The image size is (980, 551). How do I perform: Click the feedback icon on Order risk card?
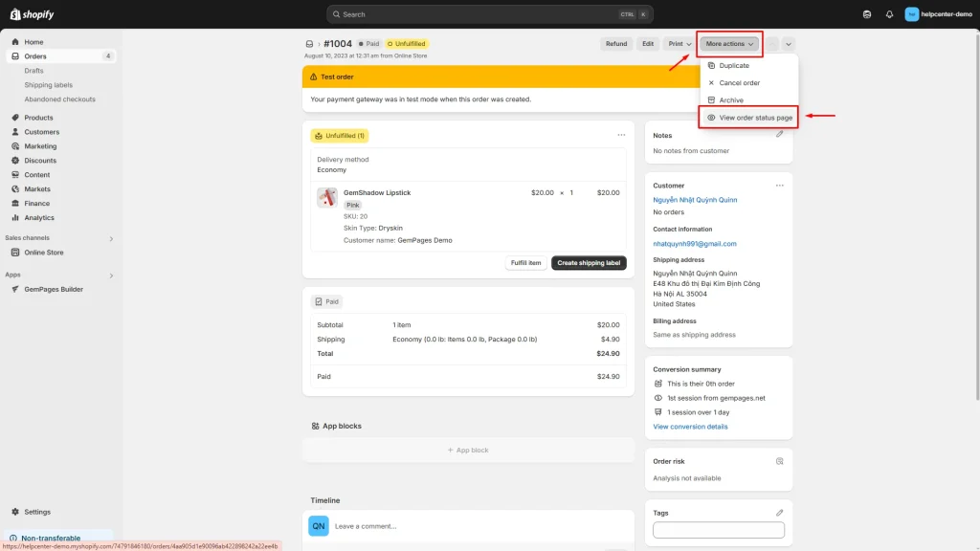pyautogui.click(x=778, y=460)
